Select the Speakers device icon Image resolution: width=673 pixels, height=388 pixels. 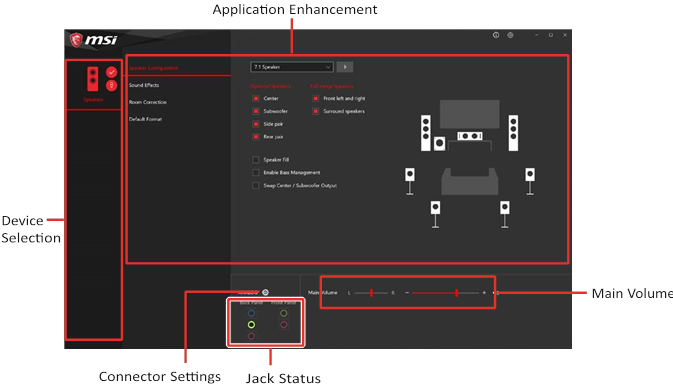(x=93, y=79)
